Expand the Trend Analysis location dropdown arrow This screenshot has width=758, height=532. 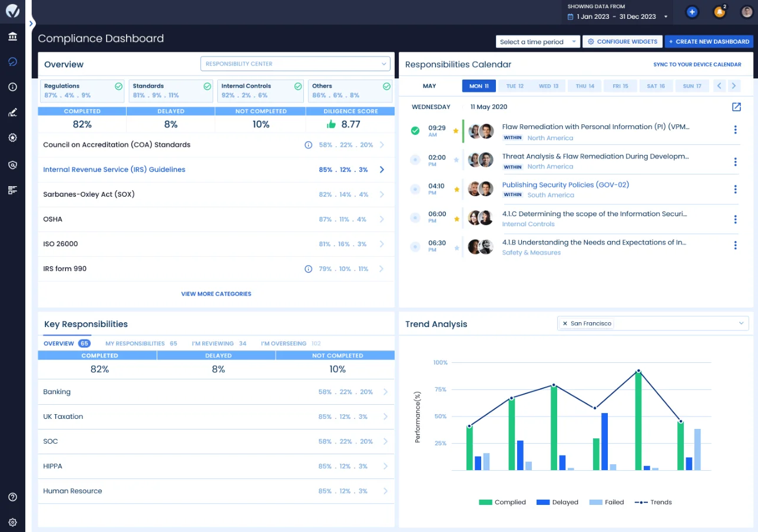pos(742,323)
